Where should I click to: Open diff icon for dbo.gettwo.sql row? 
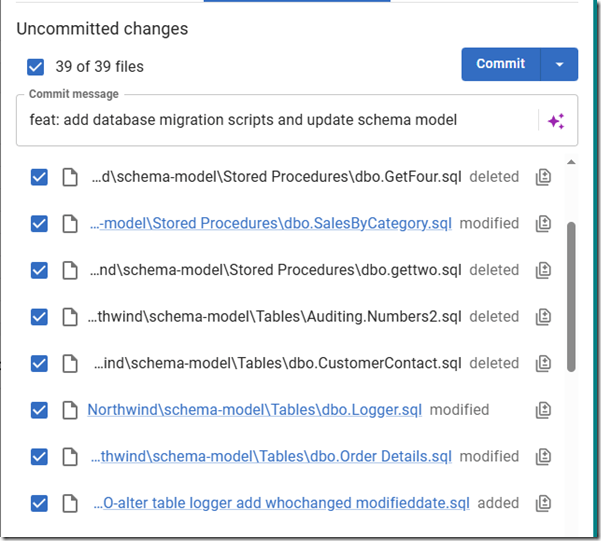tap(543, 270)
